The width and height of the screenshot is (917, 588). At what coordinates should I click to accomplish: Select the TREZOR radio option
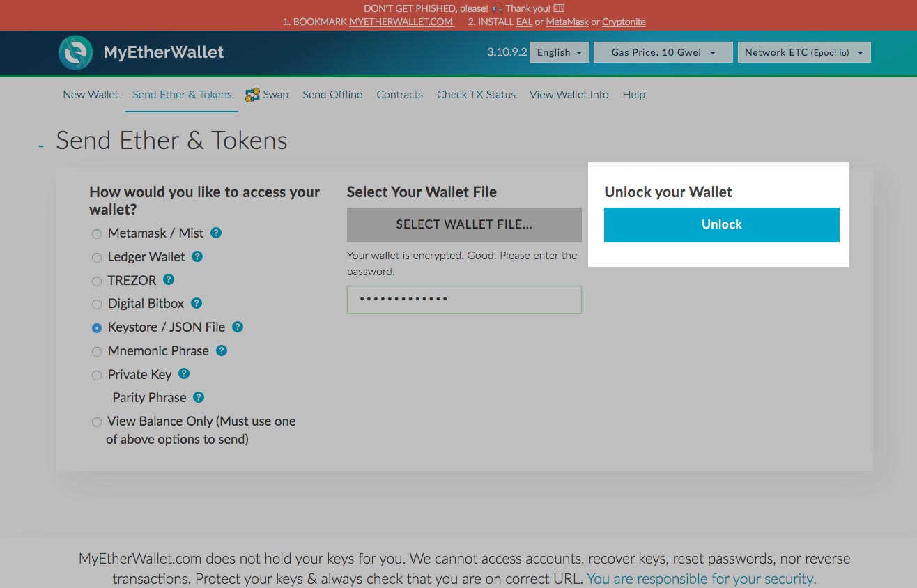pos(97,281)
